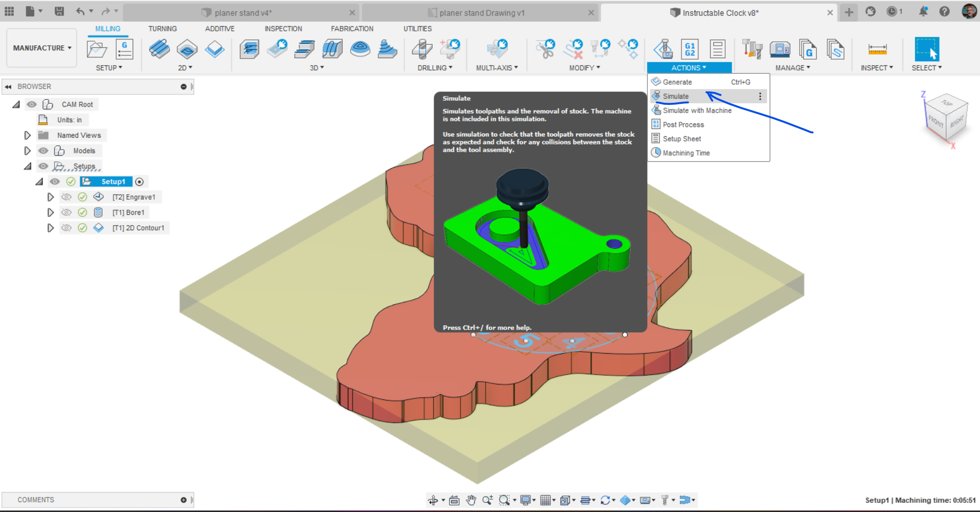Open the user profile avatar
This screenshot has width=980, height=512.
[x=969, y=11]
